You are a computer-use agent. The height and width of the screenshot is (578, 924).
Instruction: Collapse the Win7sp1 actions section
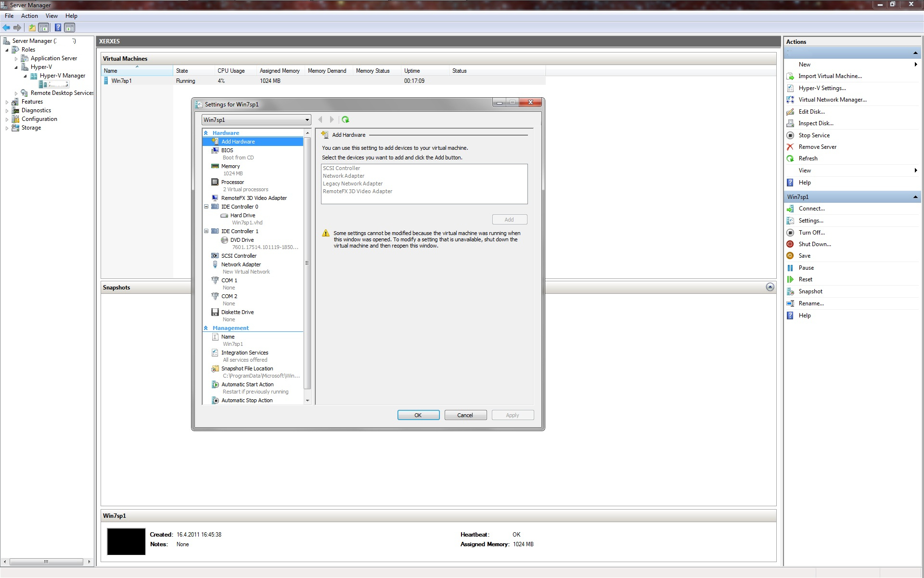pos(915,197)
